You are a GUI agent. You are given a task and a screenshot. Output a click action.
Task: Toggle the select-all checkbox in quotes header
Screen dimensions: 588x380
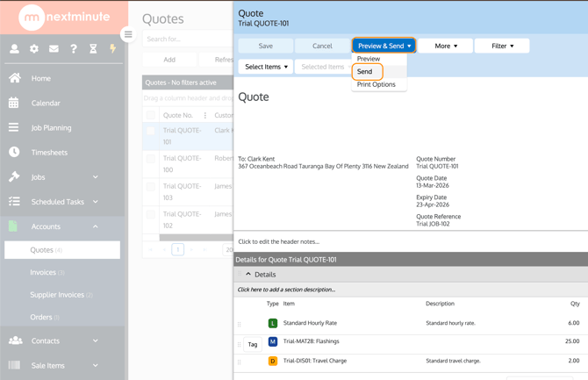[151, 115]
